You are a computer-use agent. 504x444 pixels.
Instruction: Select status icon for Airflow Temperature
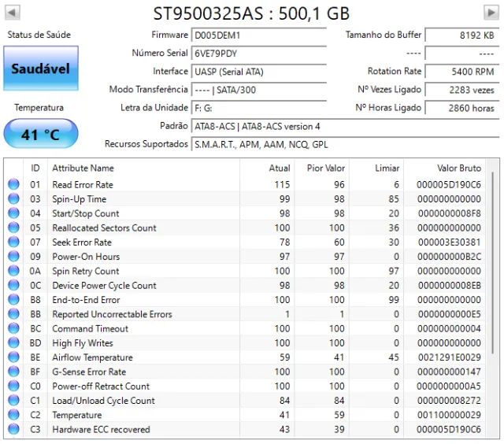pyautogui.click(x=13, y=357)
